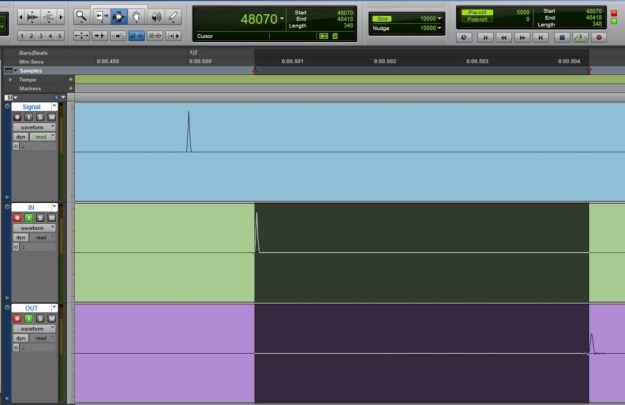Open Signal track name dropdown arrow
This screenshot has height=405, width=625.
point(54,106)
